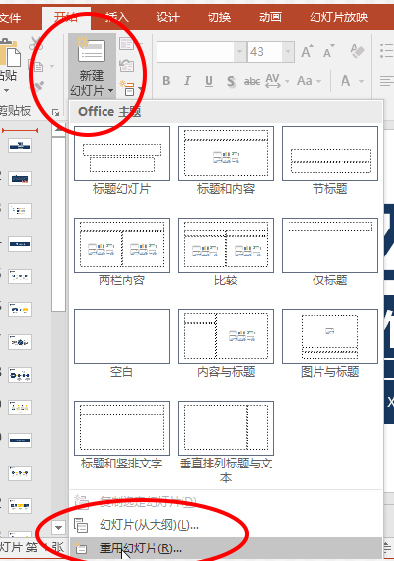Open the Section dropdown icon

(x=130, y=88)
